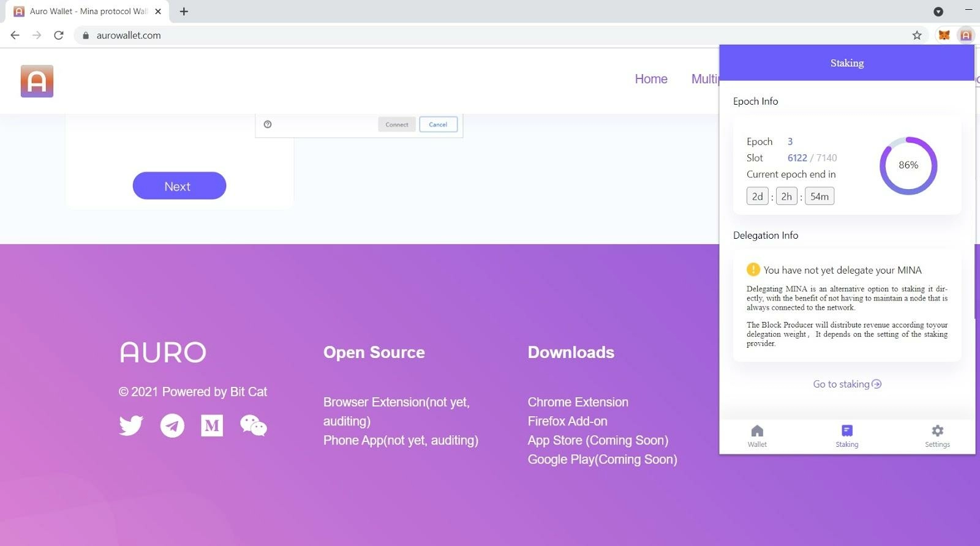Click the 2h countdown box
This screenshot has height=546, width=980.
pos(786,196)
